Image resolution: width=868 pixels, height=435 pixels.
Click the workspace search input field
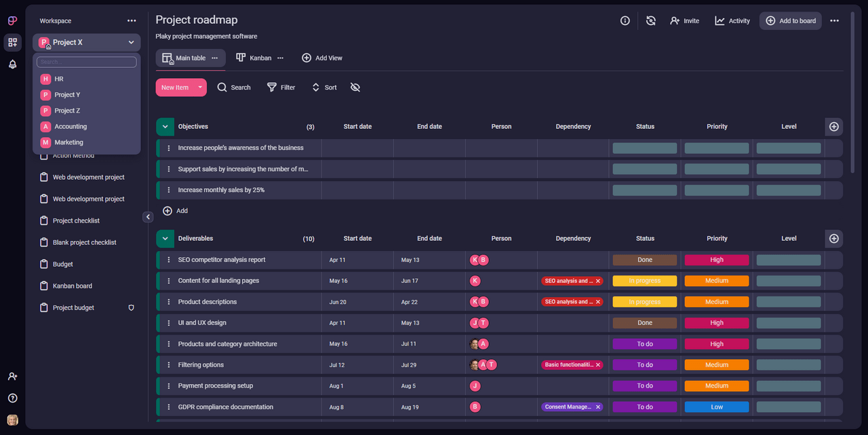click(86, 62)
